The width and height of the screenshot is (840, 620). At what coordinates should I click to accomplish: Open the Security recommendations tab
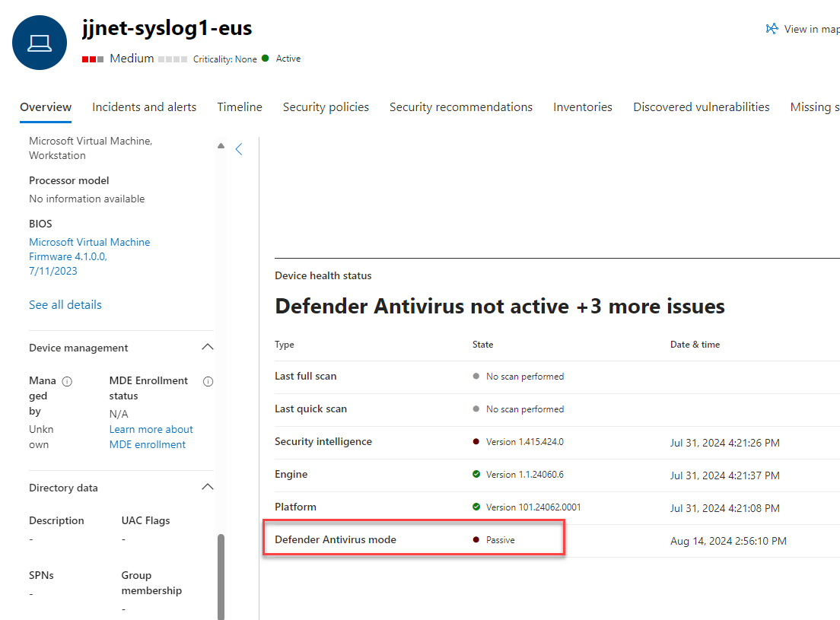pos(461,107)
